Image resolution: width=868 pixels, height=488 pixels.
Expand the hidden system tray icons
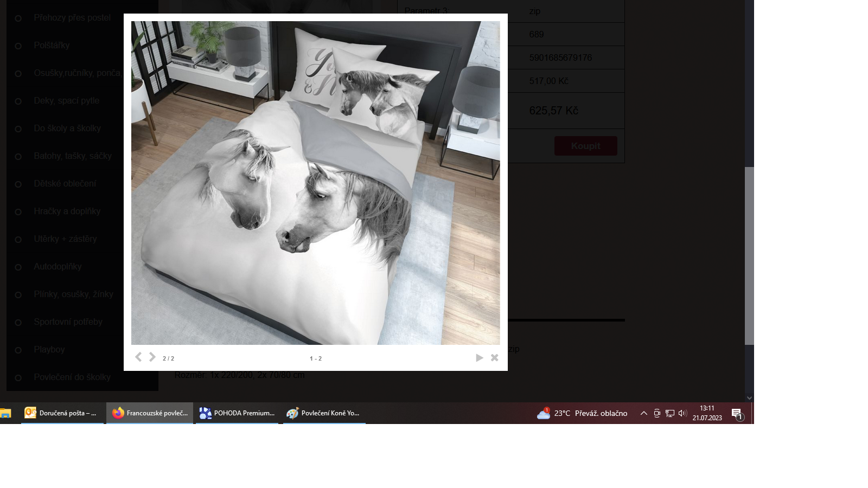(643, 413)
